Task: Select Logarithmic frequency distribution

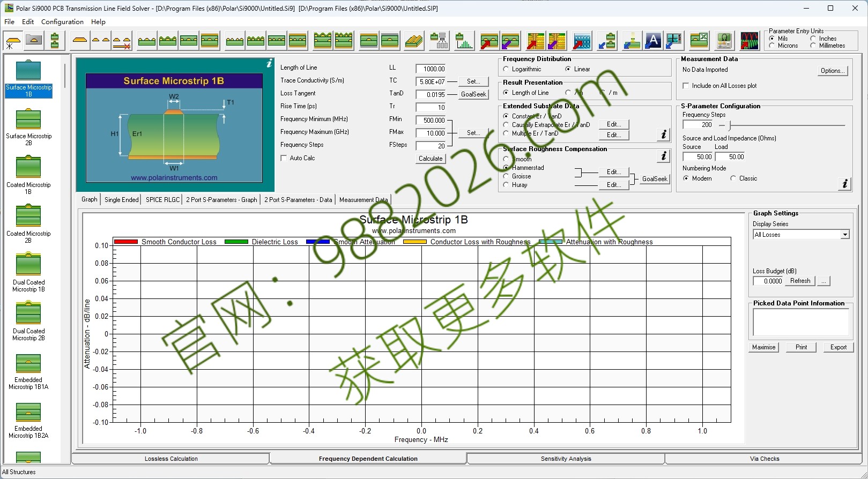Action: point(506,69)
